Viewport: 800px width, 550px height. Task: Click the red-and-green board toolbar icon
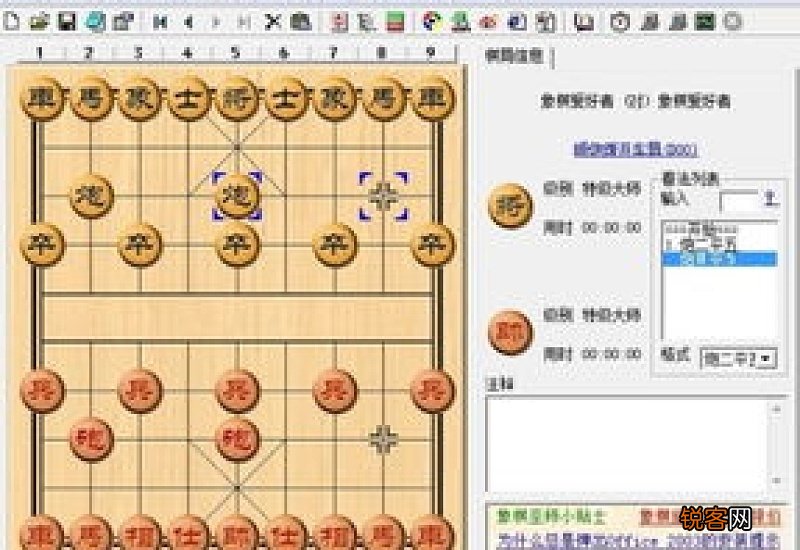click(x=395, y=22)
